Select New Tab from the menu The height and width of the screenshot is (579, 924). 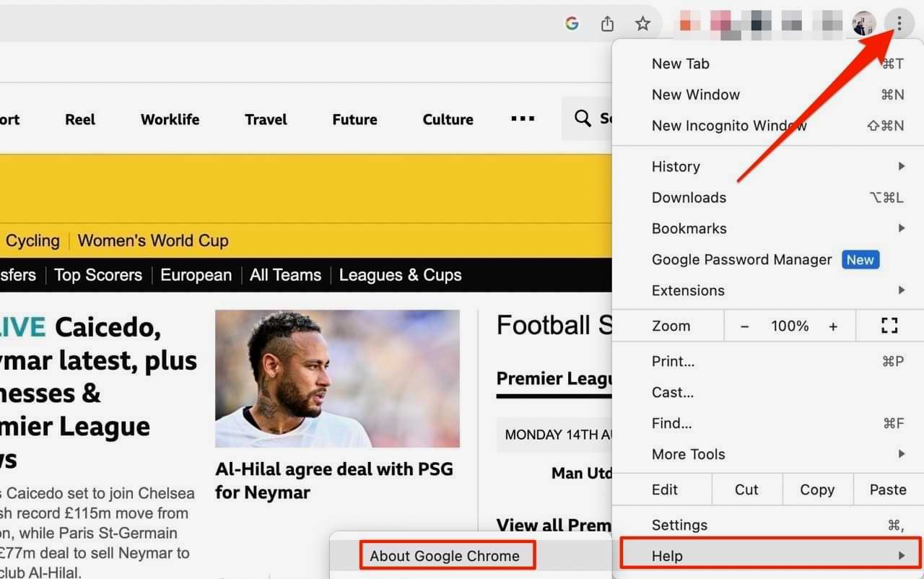coord(767,64)
